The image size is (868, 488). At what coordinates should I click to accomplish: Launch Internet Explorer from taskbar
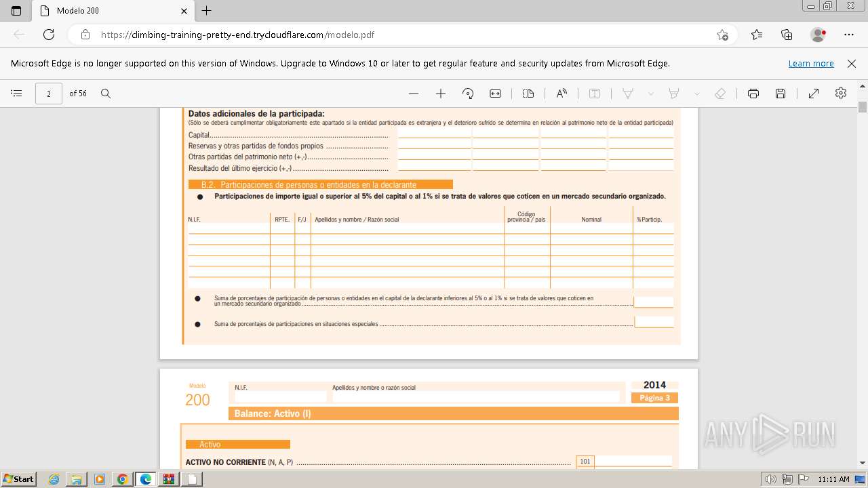coord(54,479)
